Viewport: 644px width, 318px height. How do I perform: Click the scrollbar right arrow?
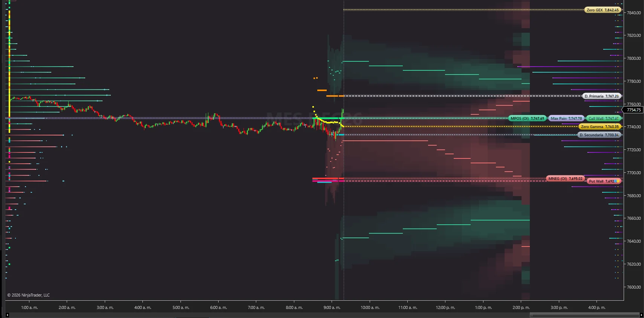point(641,315)
